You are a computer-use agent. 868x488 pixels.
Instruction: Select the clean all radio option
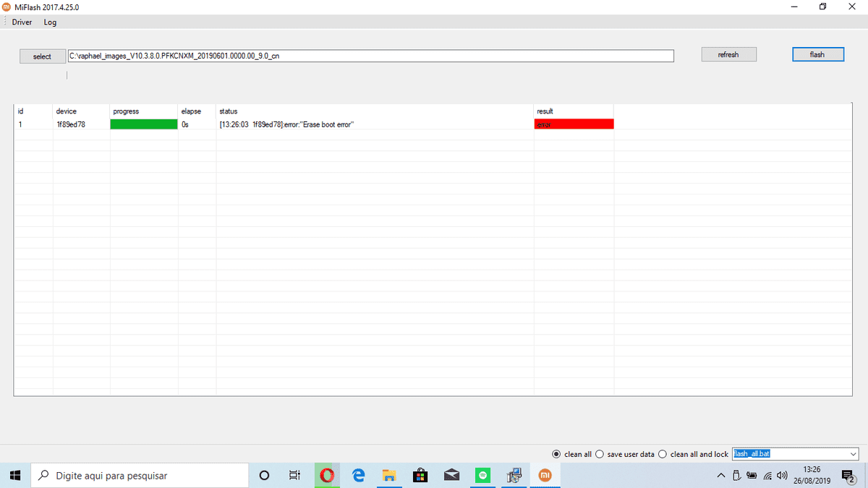pos(572,454)
